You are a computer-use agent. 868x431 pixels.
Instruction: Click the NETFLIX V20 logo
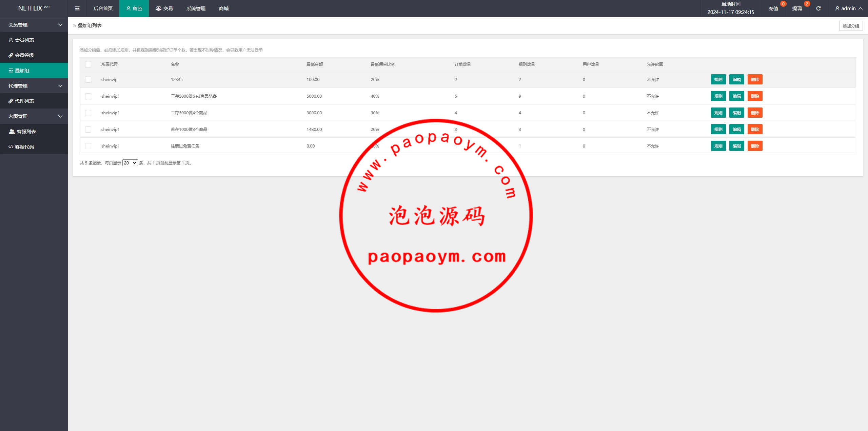pos(34,8)
